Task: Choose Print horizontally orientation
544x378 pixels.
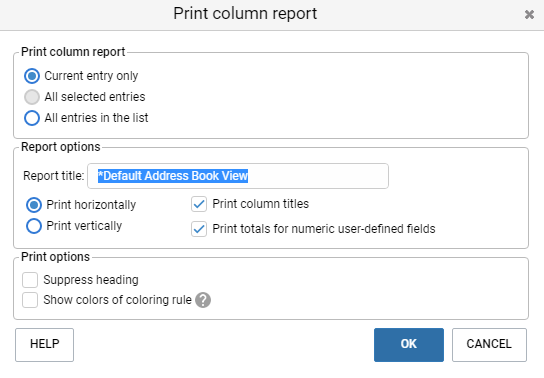Action: (34, 205)
